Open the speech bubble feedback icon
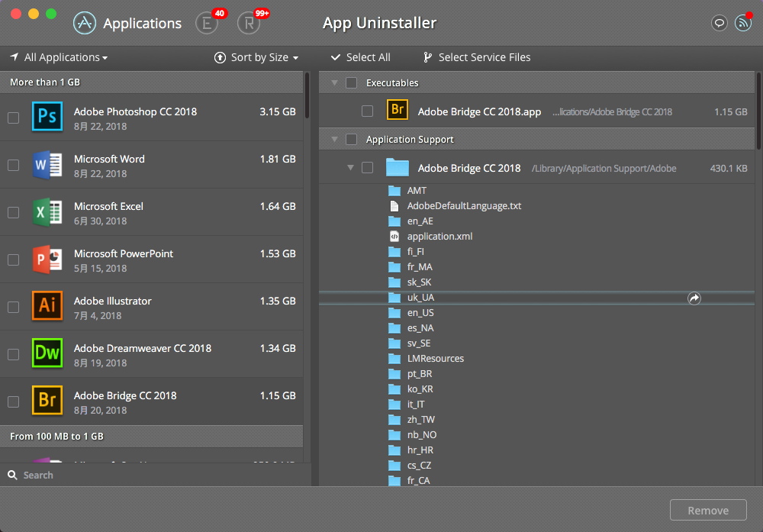The image size is (763, 532). [720, 23]
